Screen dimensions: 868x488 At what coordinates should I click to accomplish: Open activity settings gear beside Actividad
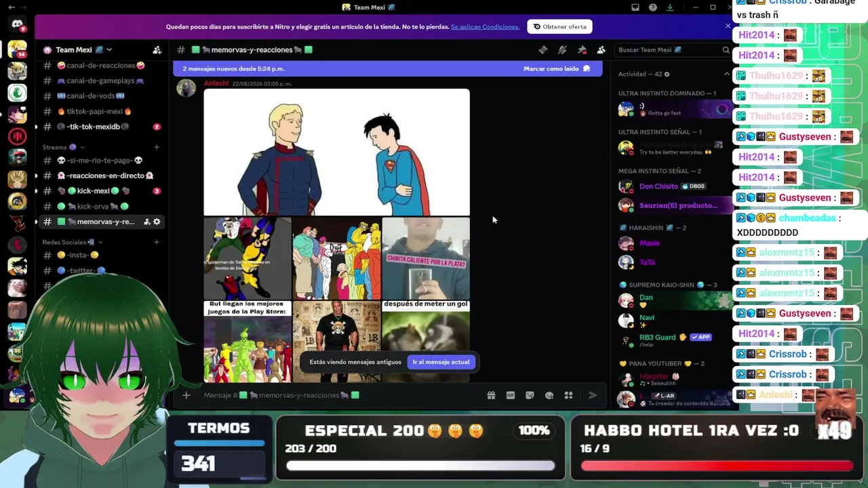[667, 74]
